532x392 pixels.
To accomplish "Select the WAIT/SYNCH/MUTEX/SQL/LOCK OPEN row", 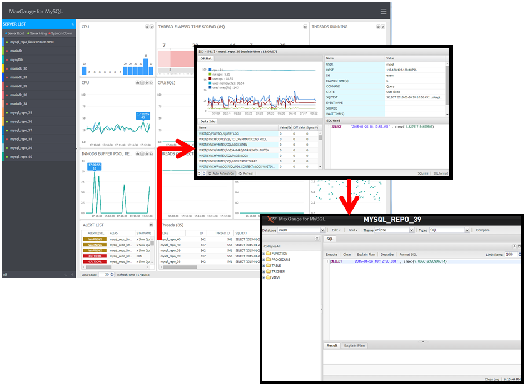I will [x=258, y=145].
